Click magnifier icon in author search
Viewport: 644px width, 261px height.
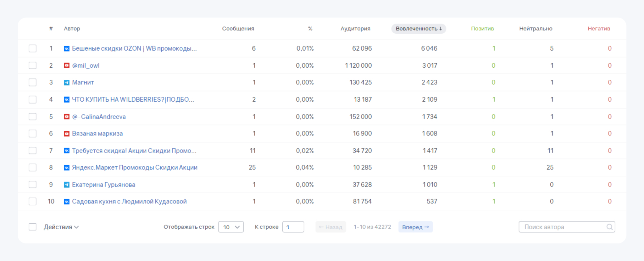click(x=609, y=227)
